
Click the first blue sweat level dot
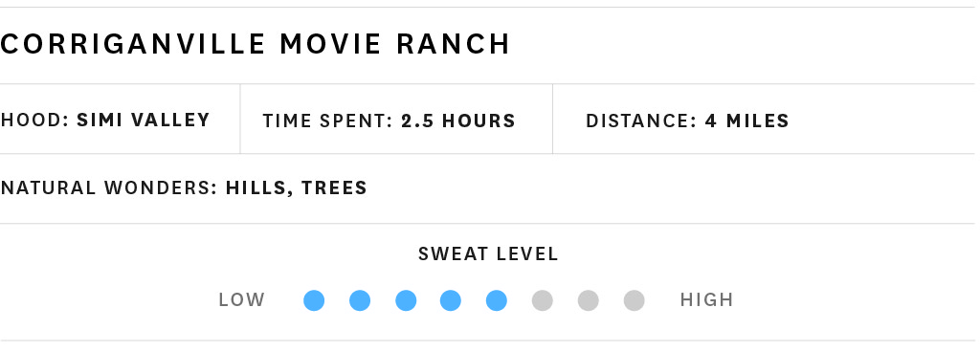click(314, 300)
